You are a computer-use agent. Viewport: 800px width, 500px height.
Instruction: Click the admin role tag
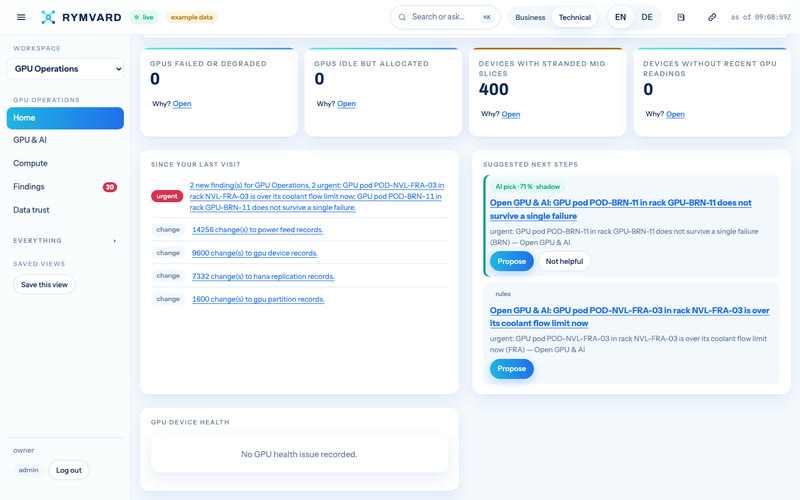coord(29,470)
